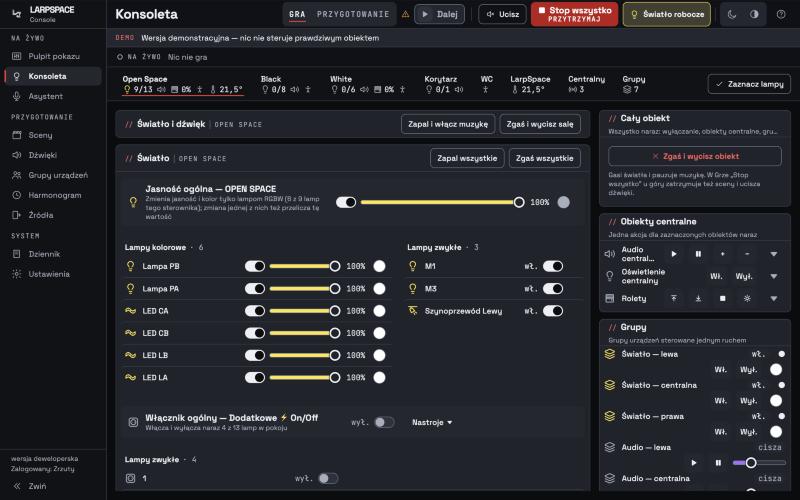This screenshot has width=800, height=500.
Task: Play Audio centralne
Action: (x=674, y=254)
